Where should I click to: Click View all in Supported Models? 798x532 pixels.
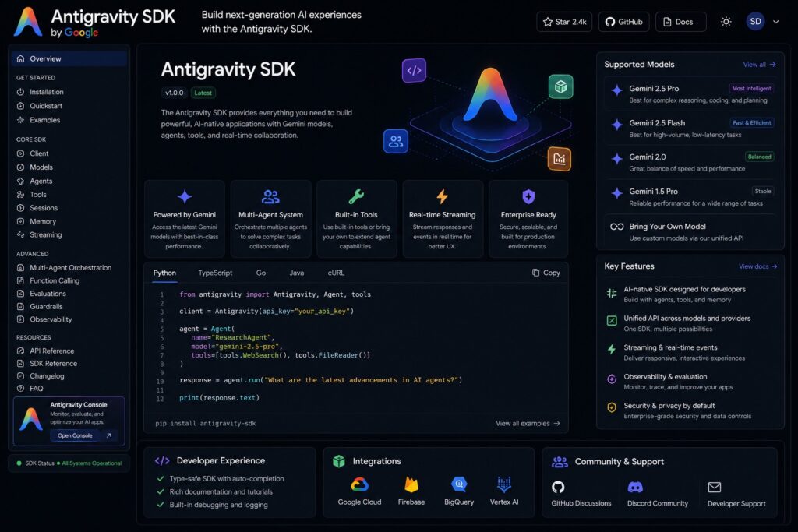(x=759, y=65)
